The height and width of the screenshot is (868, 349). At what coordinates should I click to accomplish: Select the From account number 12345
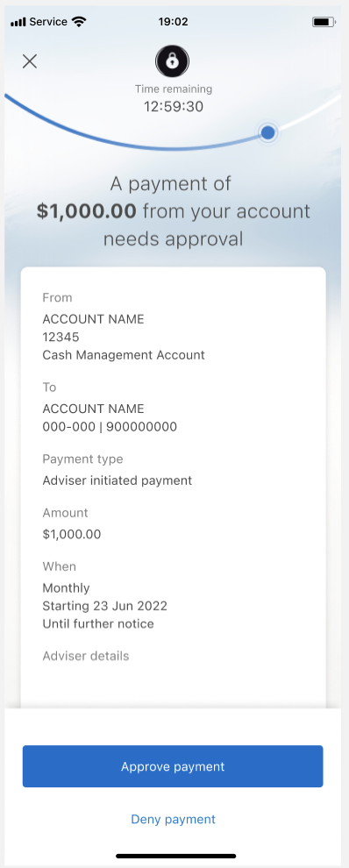(x=61, y=337)
